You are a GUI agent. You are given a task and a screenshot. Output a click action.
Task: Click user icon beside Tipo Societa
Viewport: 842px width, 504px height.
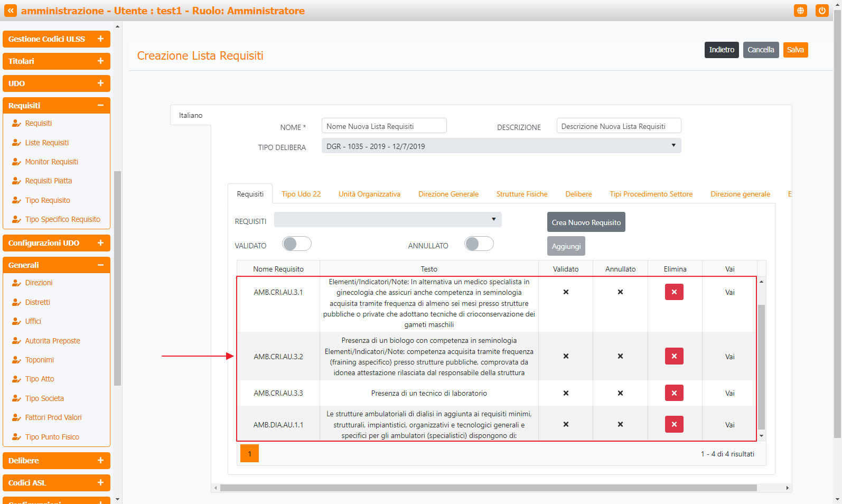16,398
